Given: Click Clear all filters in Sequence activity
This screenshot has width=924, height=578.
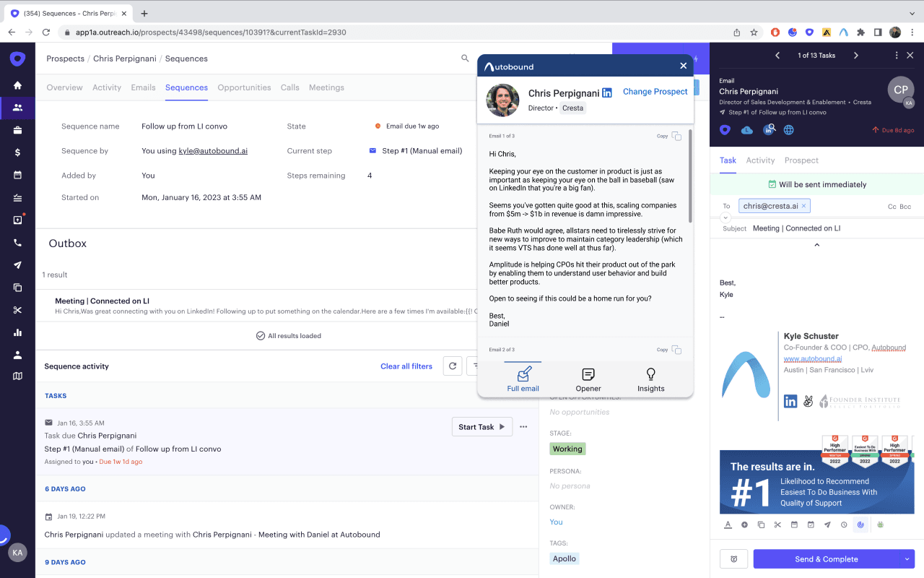Looking at the screenshot, I should click(x=406, y=366).
